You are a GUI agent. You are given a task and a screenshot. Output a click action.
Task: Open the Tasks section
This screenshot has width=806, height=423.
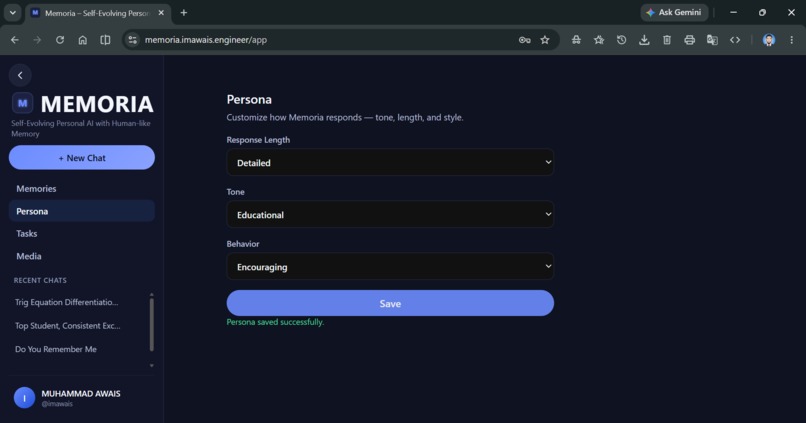tap(82, 233)
